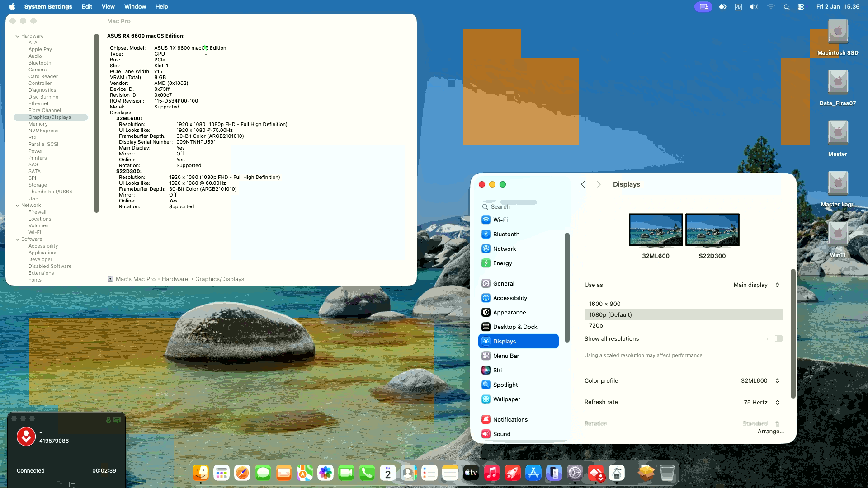Open Trash in the Dock
Viewport: 868px width, 488px height.
667,473
